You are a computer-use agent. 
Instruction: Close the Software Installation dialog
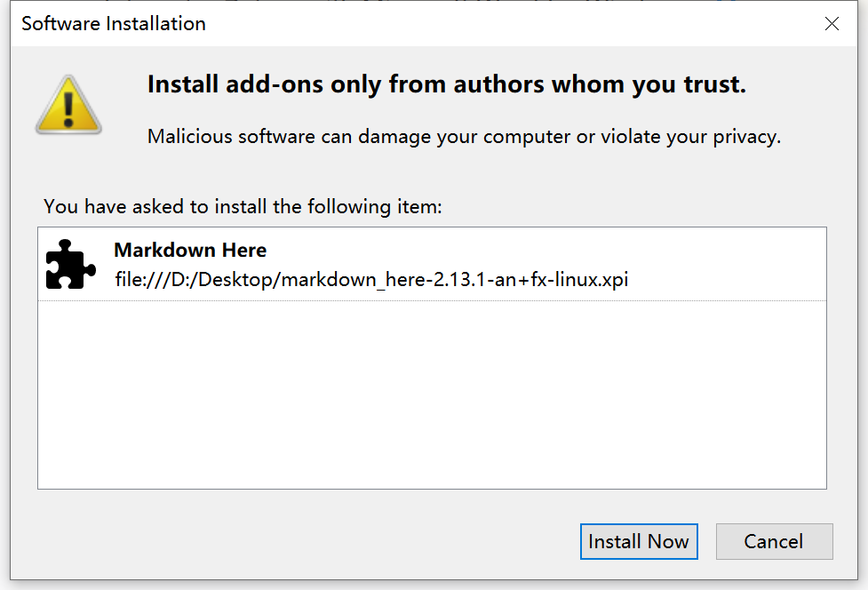pos(832,24)
